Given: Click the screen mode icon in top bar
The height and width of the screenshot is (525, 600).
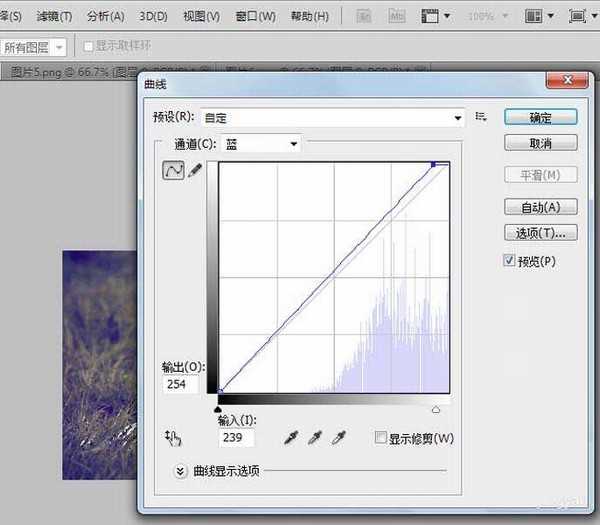Looking at the screenshot, I should tap(577, 17).
